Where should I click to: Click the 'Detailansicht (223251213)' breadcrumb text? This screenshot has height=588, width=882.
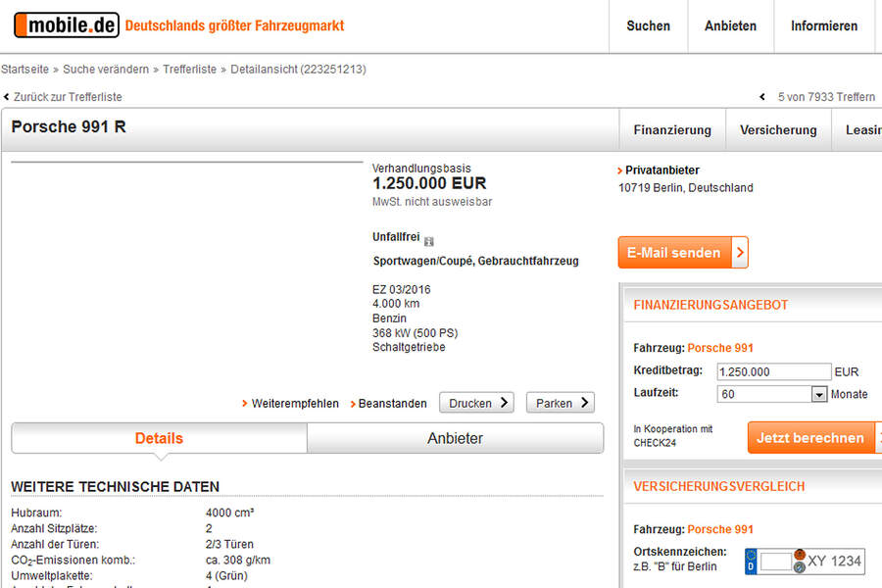coord(298,70)
